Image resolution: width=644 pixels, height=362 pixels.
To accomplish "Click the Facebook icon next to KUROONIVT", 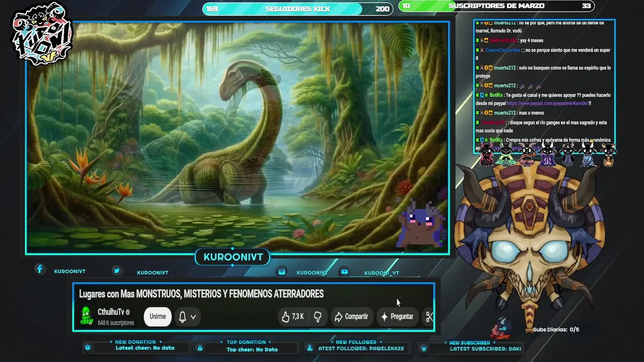I will point(40,269).
